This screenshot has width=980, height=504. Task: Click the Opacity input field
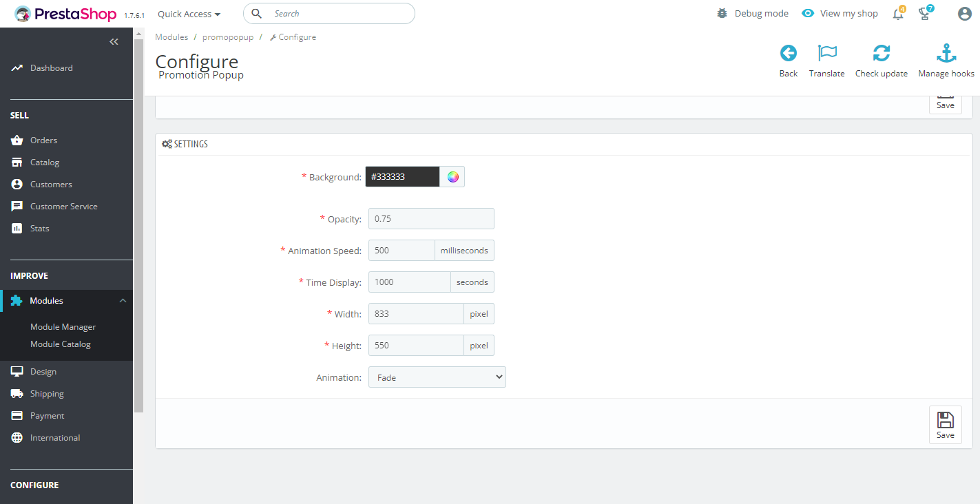tap(431, 219)
